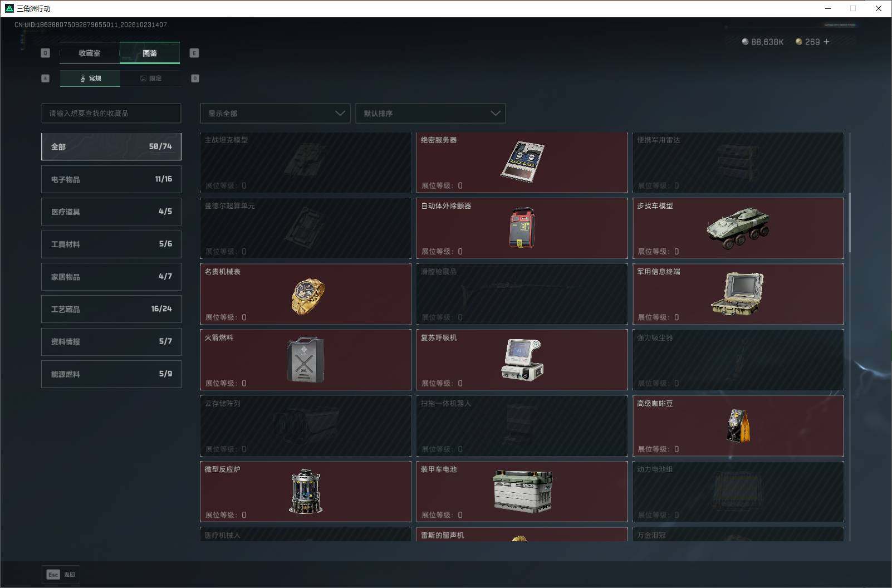Open the locked 动力电池组 card

click(738, 492)
